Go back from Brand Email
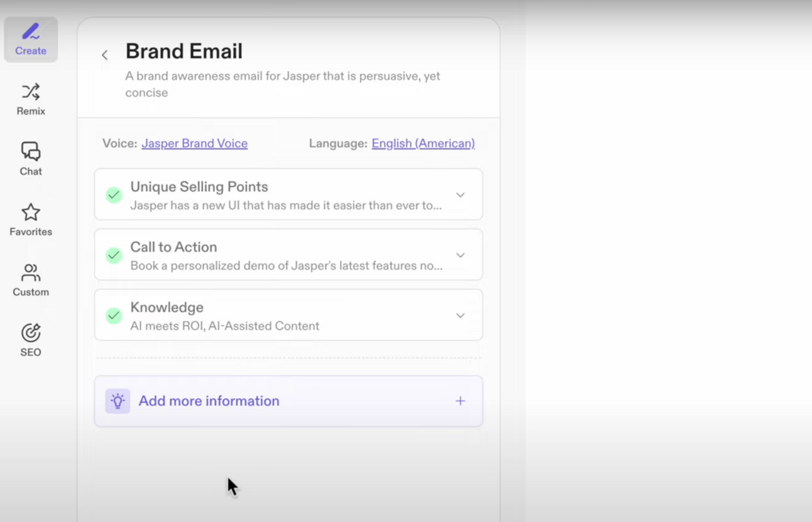Screen dimensions: 812x522 pyautogui.click(x=105, y=55)
